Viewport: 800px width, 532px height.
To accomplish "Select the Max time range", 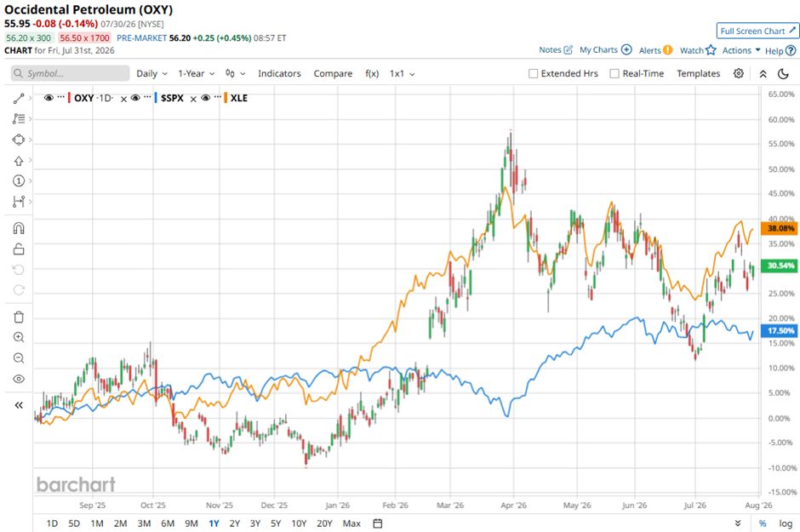I will pyautogui.click(x=351, y=523).
